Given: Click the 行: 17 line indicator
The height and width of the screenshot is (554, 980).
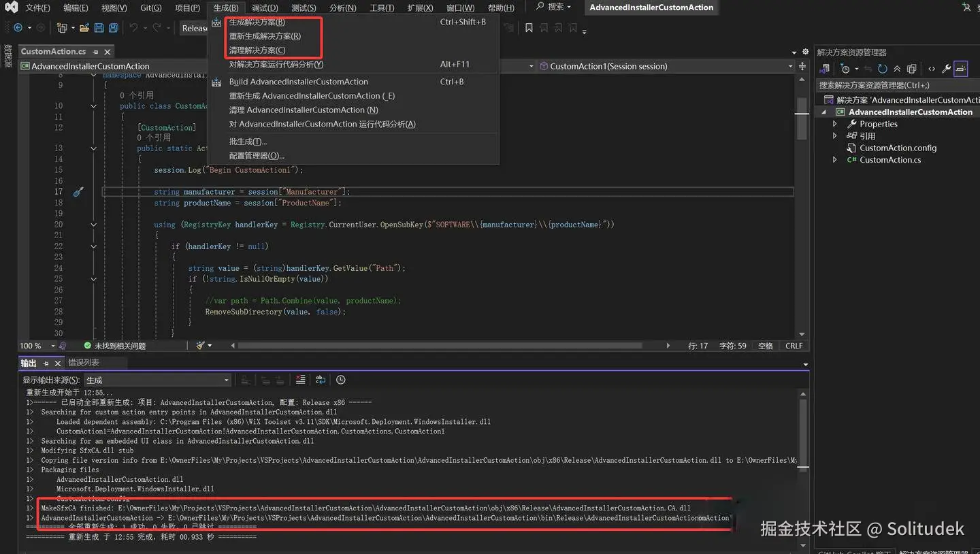Looking at the screenshot, I should (698, 346).
